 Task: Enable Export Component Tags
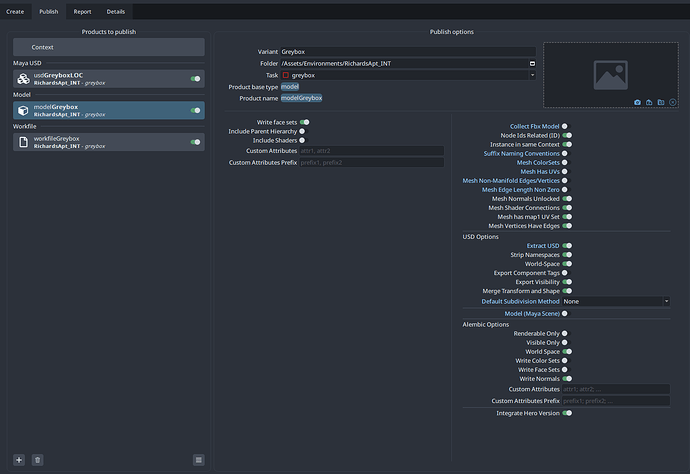click(x=565, y=273)
